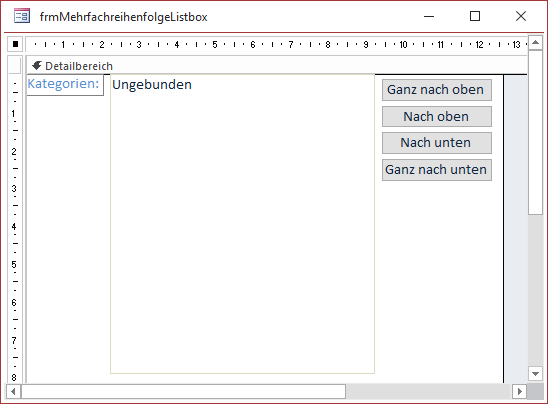Click the vertical scrollbar thumb
Viewport: 548px width, 404px height.
tap(535, 132)
